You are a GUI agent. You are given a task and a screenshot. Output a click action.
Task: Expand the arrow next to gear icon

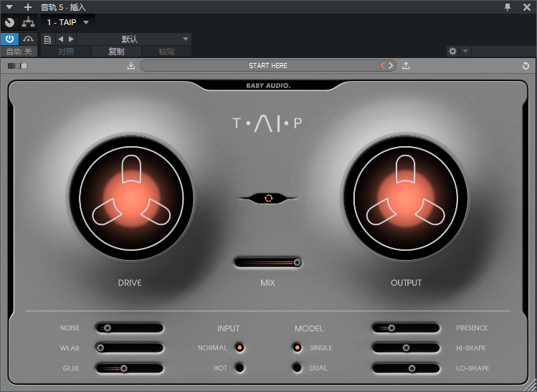[465, 52]
